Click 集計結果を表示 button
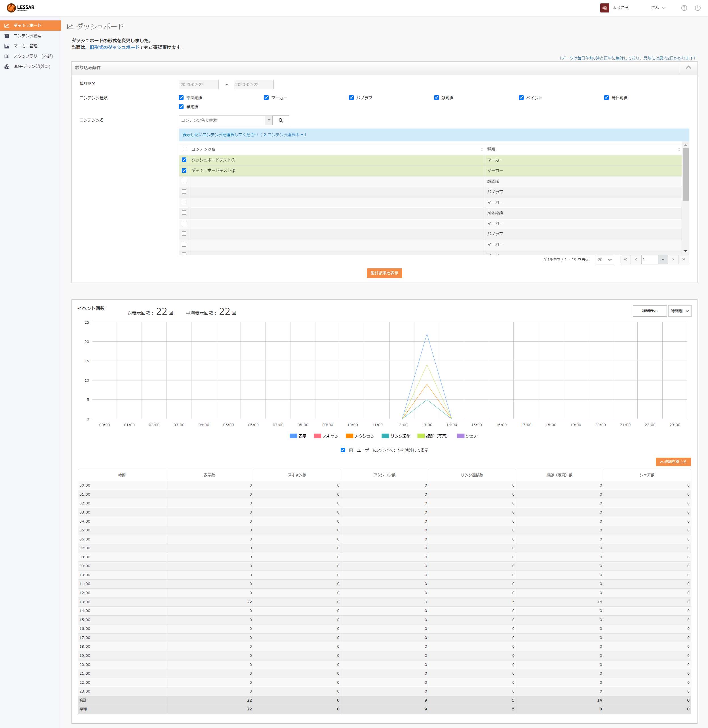The width and height of the screenshot is (708, 728). pyautogui.click(x=384, y=273)
